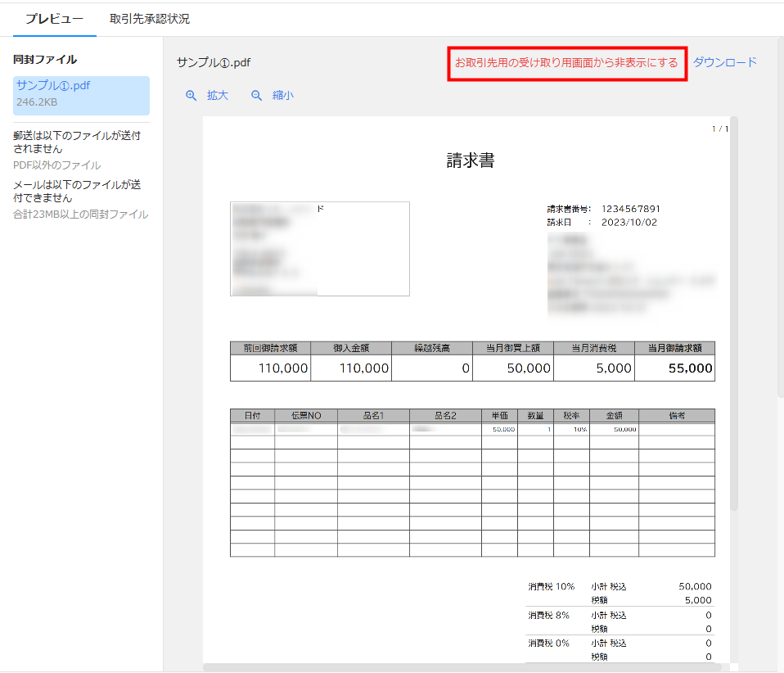The width and height of the screenshot is (784, 673).
Task: Click the 当月消費税 value 5,000
Action: [613, 368]
